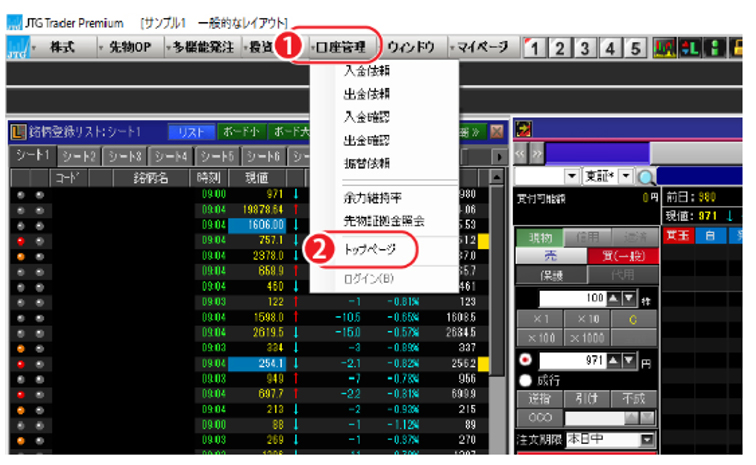The width and height of the screenshot is (756, 465).
Task: Select the 成行 market order radio button
Action: tap(524, 379)
